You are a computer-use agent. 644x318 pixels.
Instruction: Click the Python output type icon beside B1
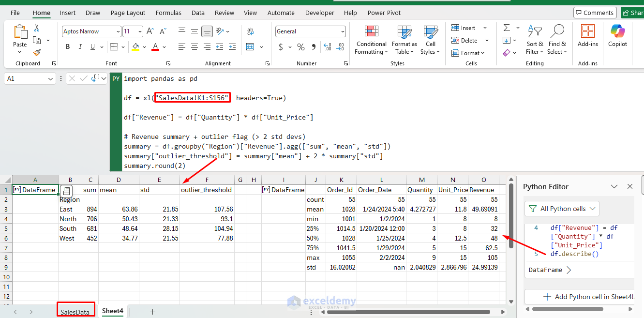(x=67, y=191)
